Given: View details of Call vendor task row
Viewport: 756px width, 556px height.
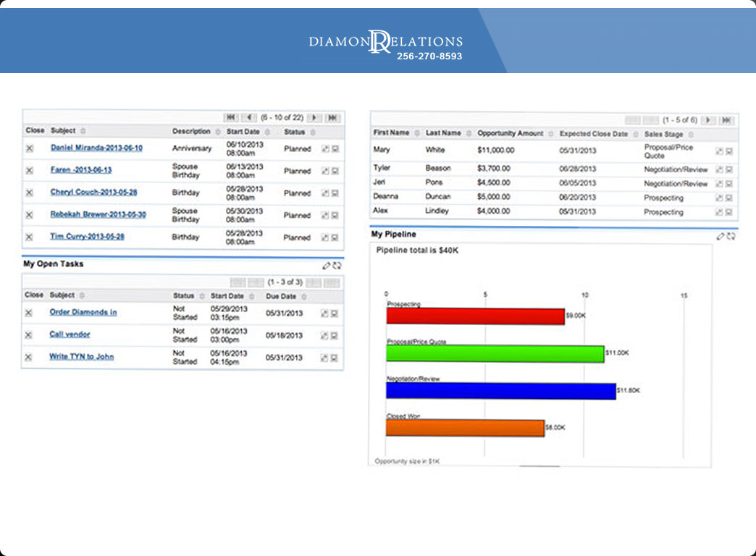Looking at the screenshot, I should 334,336.
